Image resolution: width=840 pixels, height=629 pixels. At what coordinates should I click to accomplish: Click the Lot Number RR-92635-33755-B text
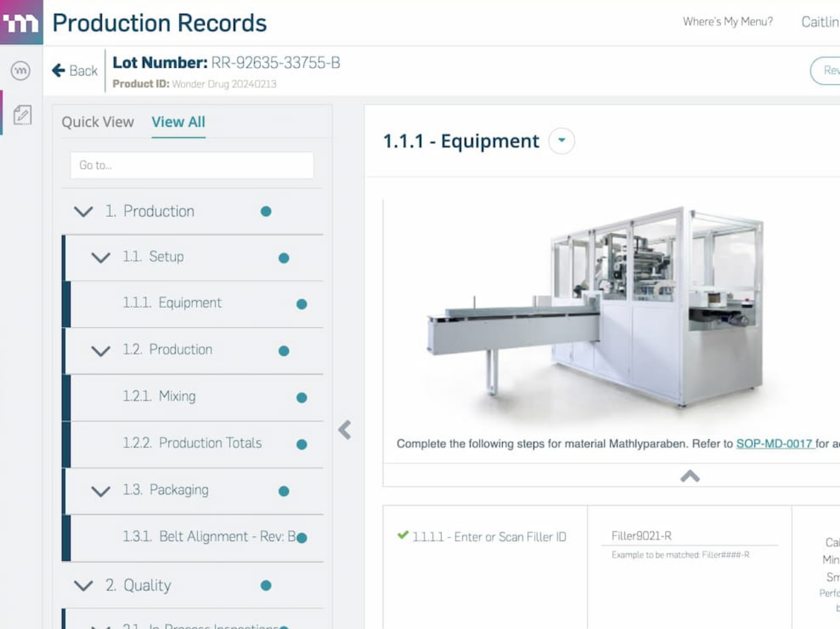[x=226, y=63]
